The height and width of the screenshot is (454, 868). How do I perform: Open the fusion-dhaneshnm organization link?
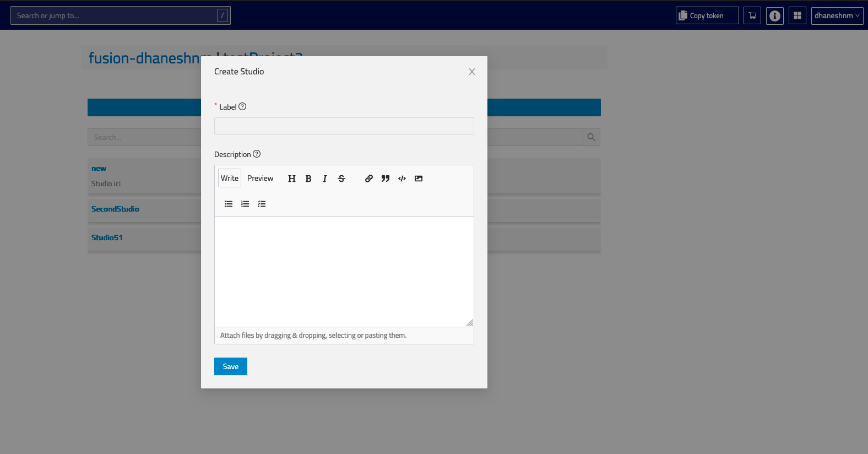click(144, 58)
